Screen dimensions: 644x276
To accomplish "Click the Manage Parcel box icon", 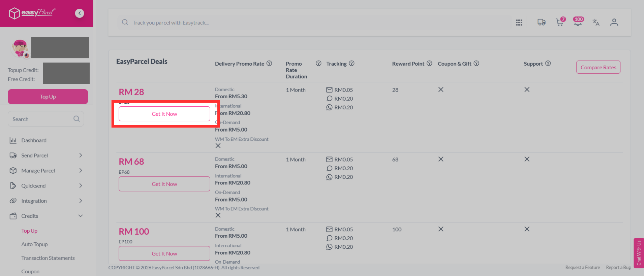I will (13, 171).
